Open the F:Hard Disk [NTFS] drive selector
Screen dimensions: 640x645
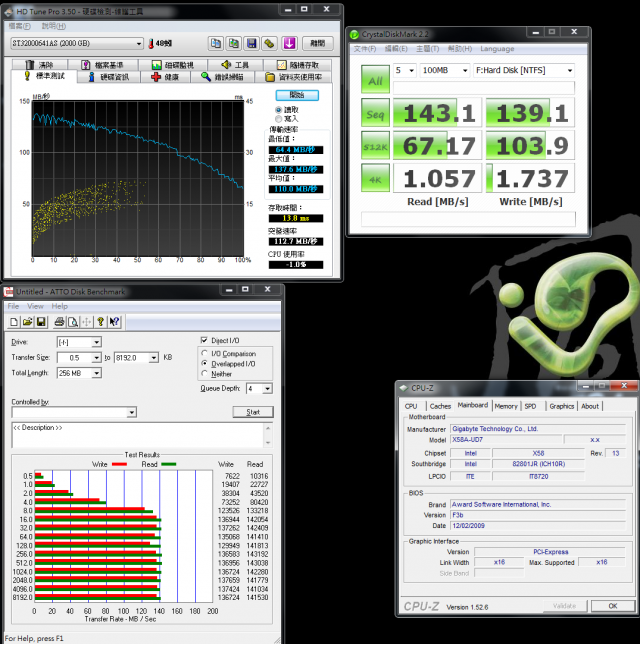(524, 70)
